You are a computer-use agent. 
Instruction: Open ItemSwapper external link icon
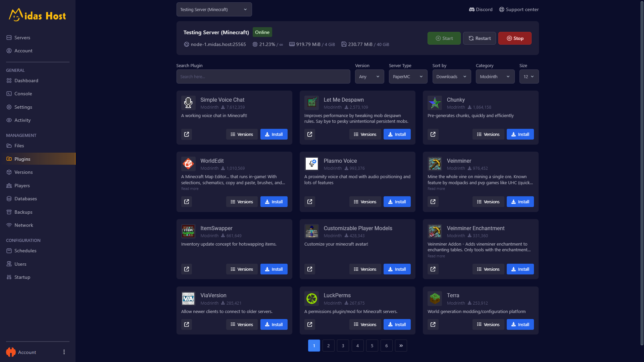pos(187,269)
